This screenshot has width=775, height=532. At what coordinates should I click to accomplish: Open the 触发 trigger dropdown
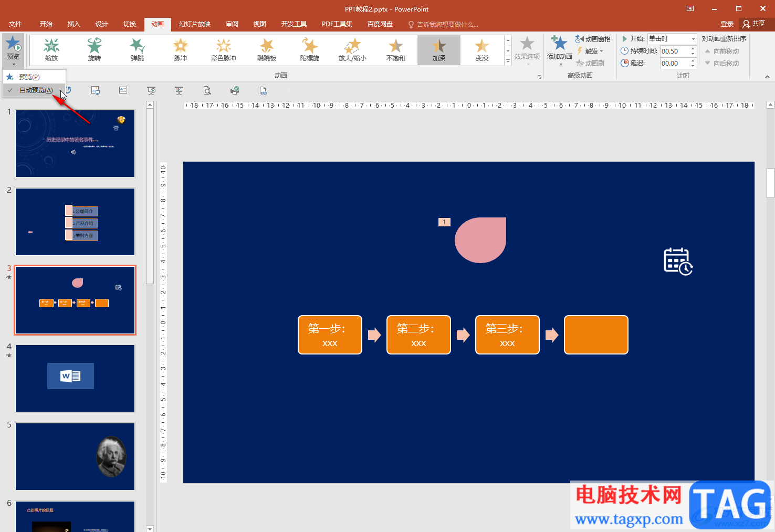[x=591, y=51]
